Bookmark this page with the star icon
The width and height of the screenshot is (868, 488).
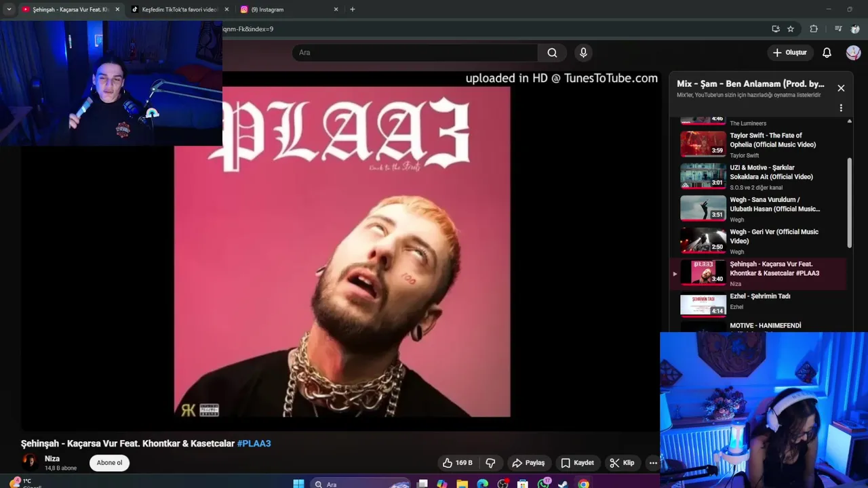[791, 29]
